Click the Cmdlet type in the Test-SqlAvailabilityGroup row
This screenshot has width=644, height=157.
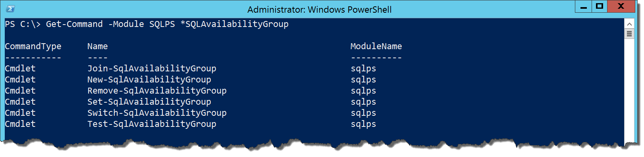(20, 124)
